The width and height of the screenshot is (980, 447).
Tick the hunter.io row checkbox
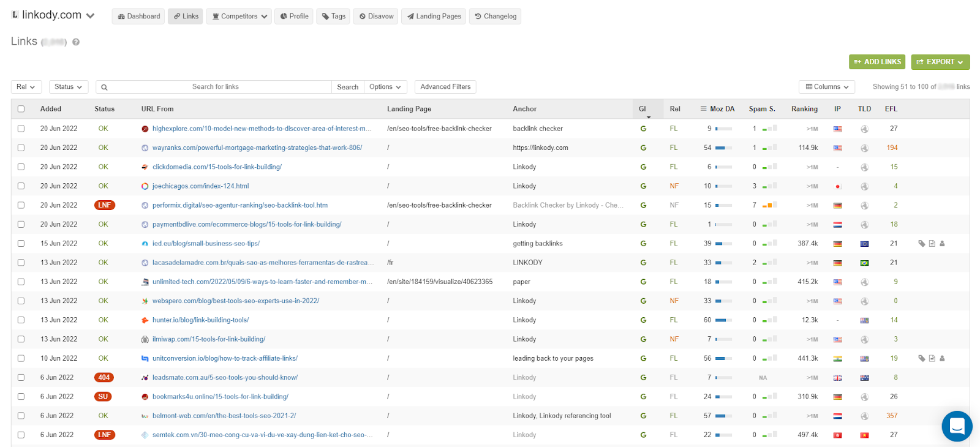(x=21, y=320)
